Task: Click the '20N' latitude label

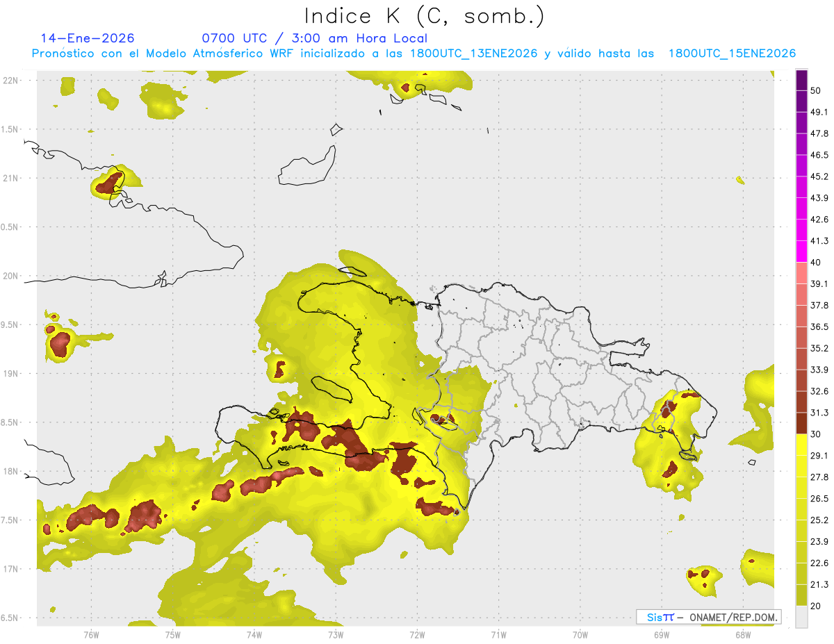Action: [12, 276]
